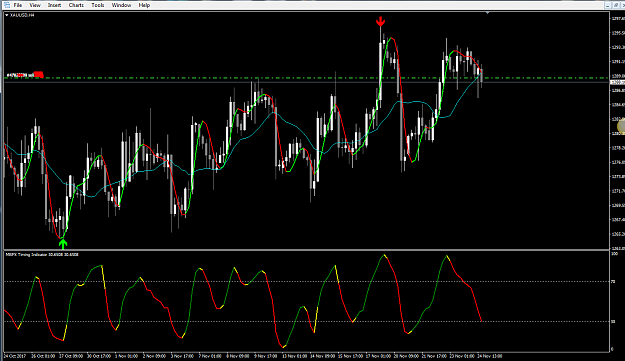This screenshot has height=361, width=625.
Task: Select the green up arrow buy signal
Action: point(63,244)
